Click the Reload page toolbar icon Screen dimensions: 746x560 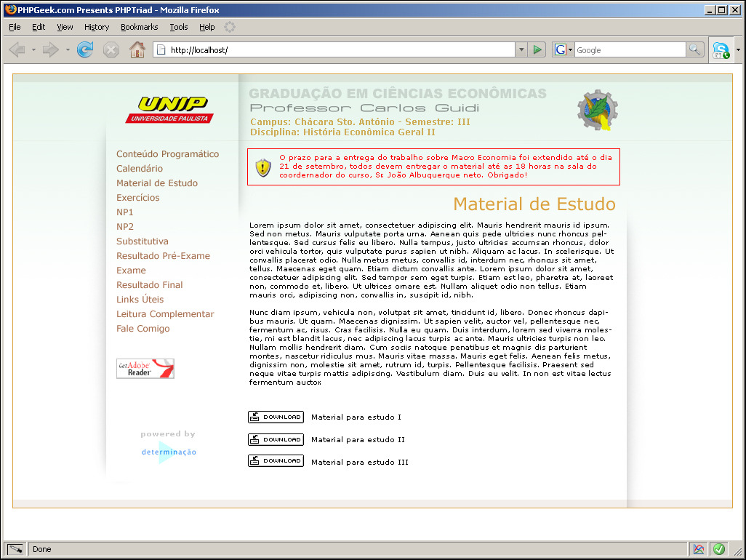pyautogui.click(x=85, y=49)
